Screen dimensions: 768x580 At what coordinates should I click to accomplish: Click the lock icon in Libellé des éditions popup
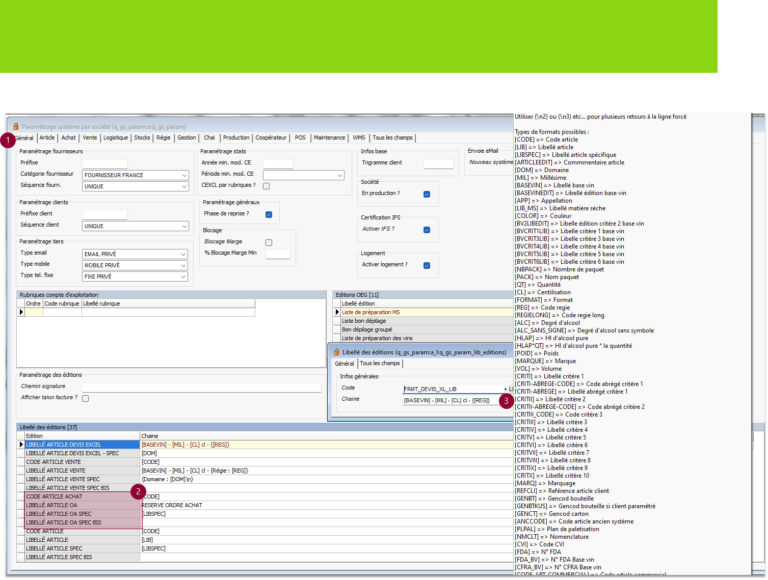(336, 352)
